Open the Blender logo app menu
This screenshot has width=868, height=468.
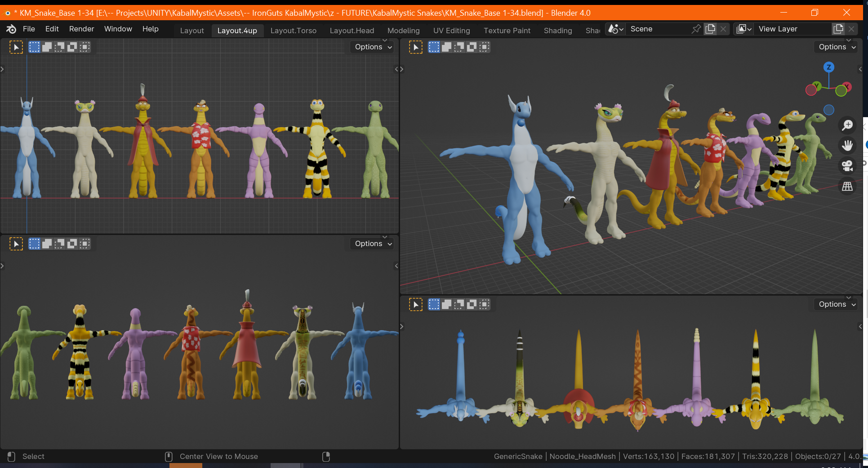pyautogui.click(x=11, y=29)
